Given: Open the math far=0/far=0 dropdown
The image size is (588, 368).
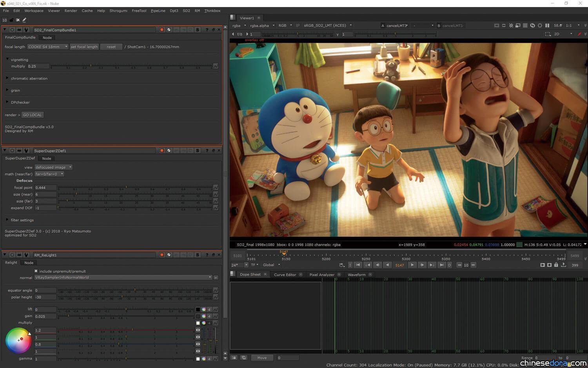Looking at the screenshot, I should coord(49,174).
